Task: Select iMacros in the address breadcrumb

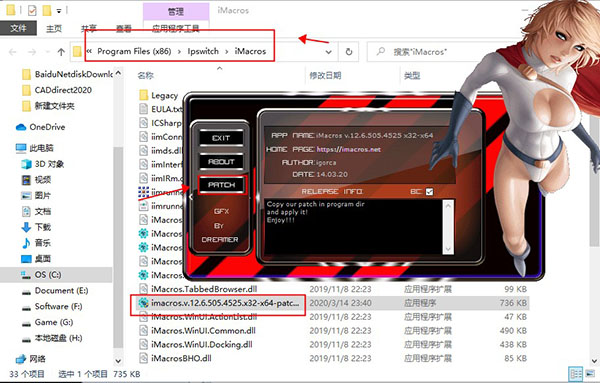Action: pyautogui.click(x=250, y=51)
